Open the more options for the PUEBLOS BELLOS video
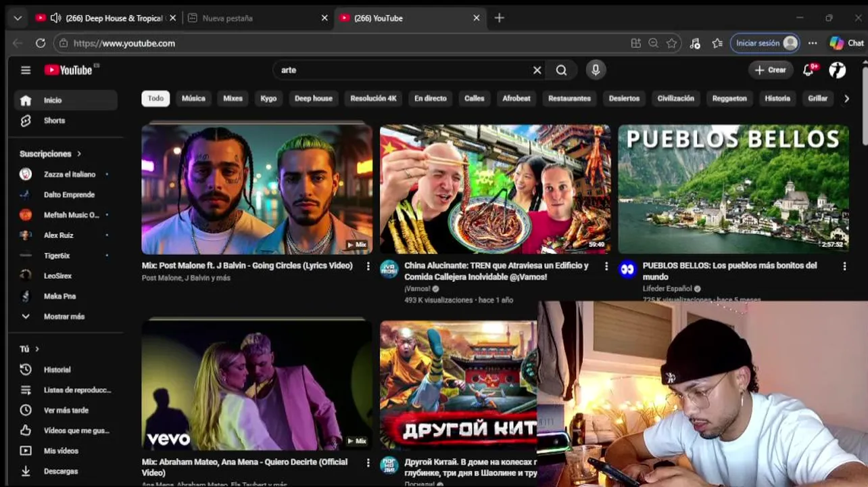868x487 pixels. [844, 266]
